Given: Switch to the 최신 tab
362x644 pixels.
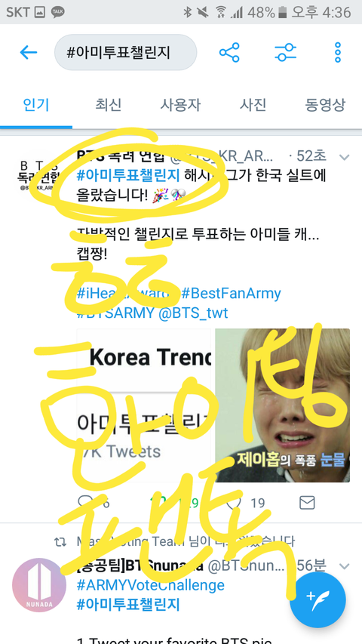Looking at the screenshot, I should click(x=109, y=105).
